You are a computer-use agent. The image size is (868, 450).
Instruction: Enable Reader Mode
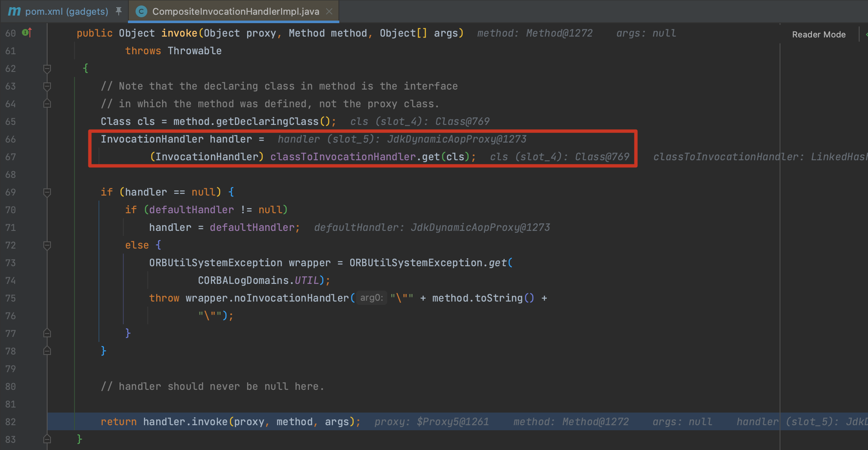(x=819, y=34)
